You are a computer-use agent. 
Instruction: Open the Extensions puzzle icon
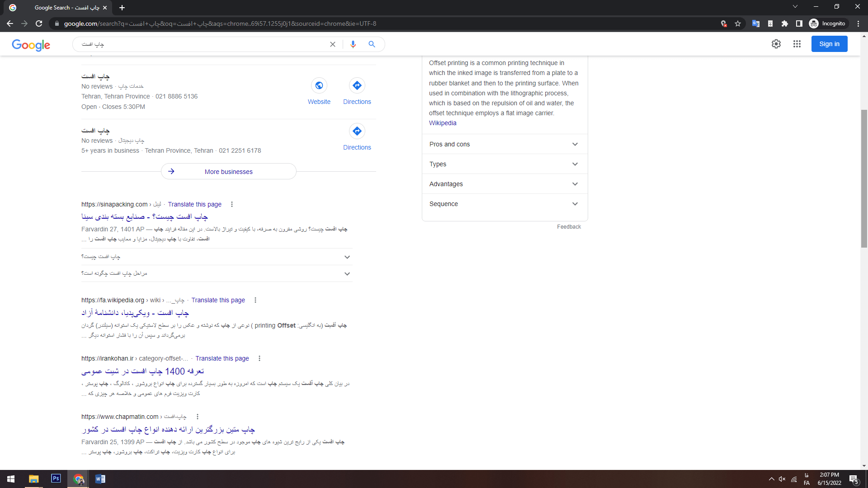tap(784, 23)
